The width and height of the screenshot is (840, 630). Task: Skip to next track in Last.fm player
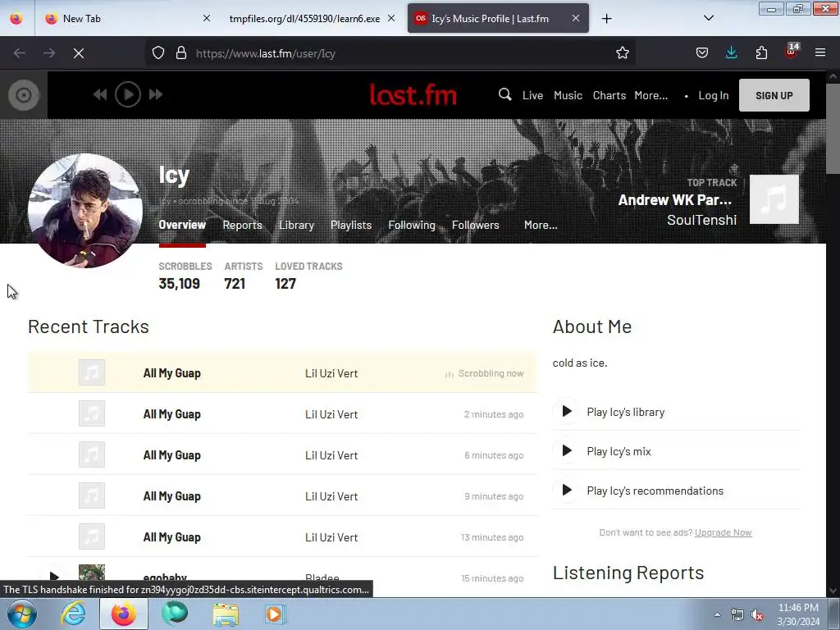tap(156, 95)
